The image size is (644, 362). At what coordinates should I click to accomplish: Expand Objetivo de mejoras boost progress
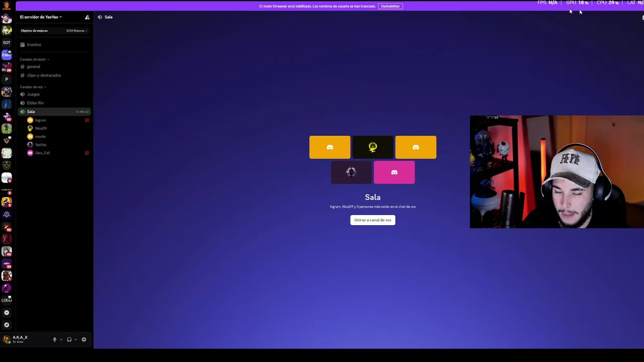(x=54, y=31)
